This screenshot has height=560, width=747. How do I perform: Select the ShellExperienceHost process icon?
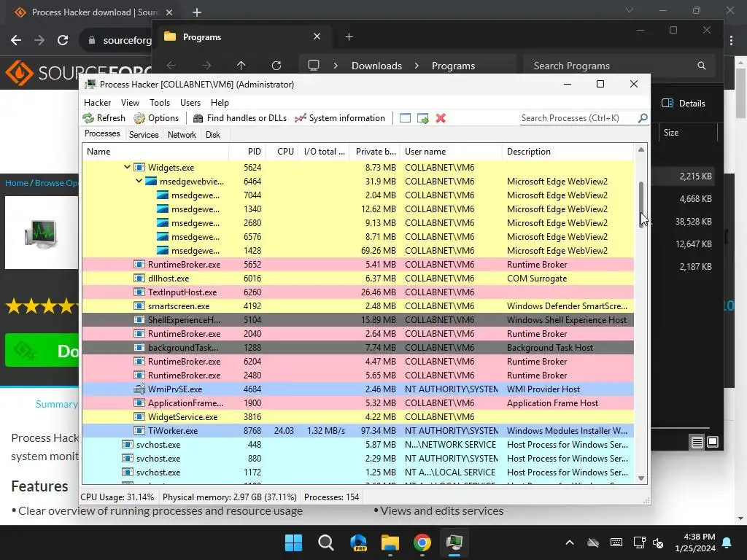[139, 320]
